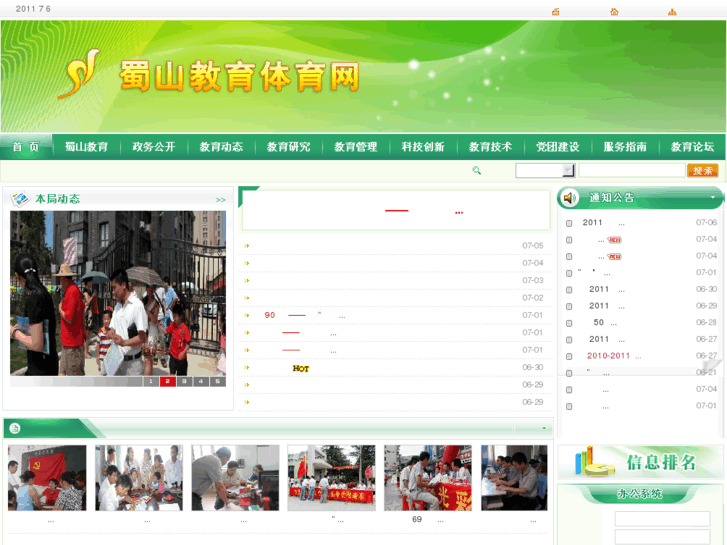Click the arrow bullet of the 07-02 news row
This screenshot has height=545, width=727.
(247, 298)
